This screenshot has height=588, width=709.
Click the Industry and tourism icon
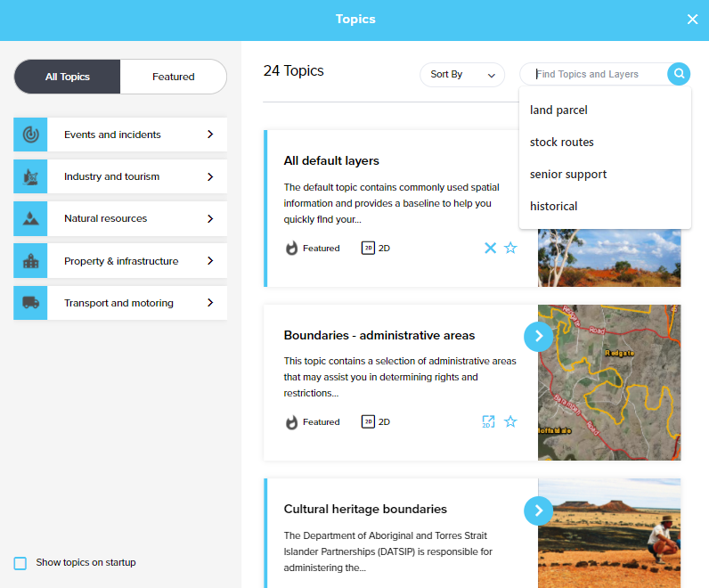click(x=30, y=176)
